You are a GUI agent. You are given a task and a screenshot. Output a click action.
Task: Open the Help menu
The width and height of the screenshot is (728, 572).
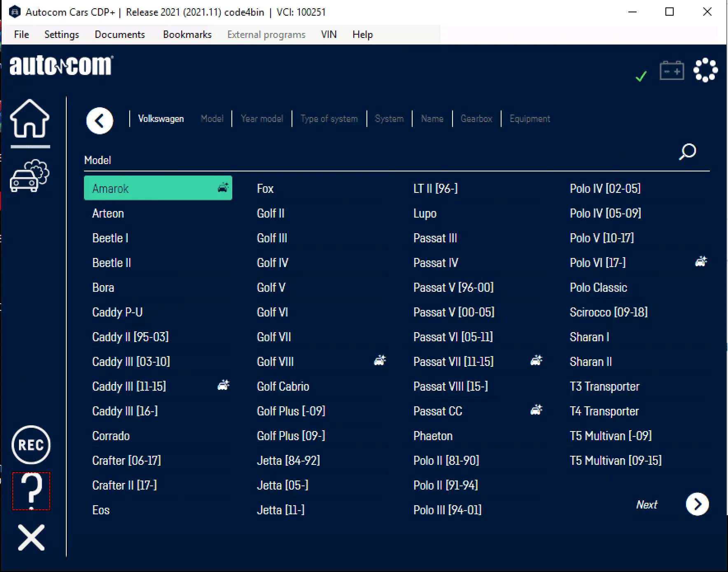click(x=363, y=35)
